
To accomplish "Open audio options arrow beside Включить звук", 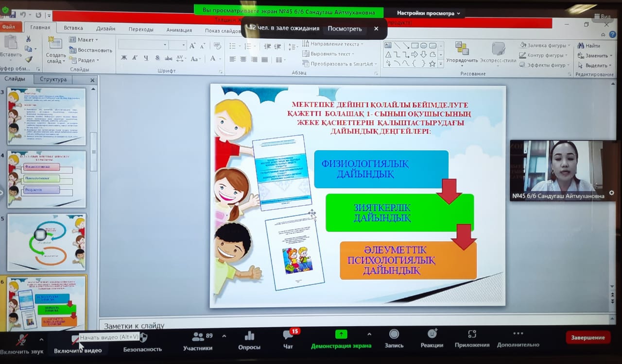I will (41, 339).
